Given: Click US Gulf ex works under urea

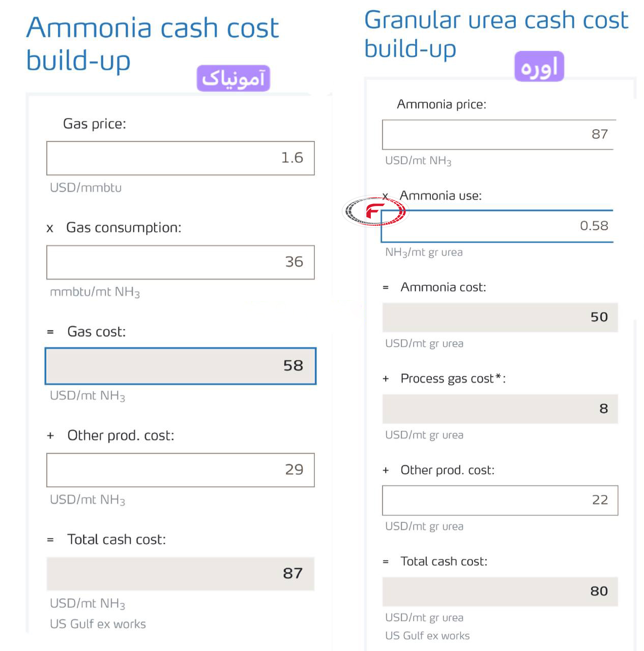Looking at the screenshot, I should [x=427, y=636].
